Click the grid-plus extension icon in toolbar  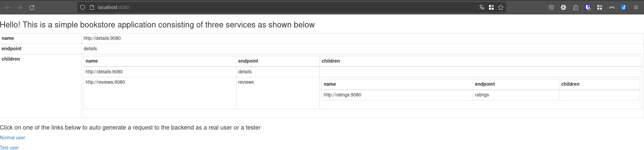click(x=600, y=7)
